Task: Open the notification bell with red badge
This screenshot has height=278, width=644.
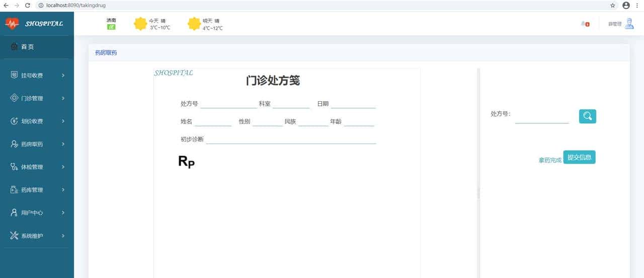Action: [585, 24]
